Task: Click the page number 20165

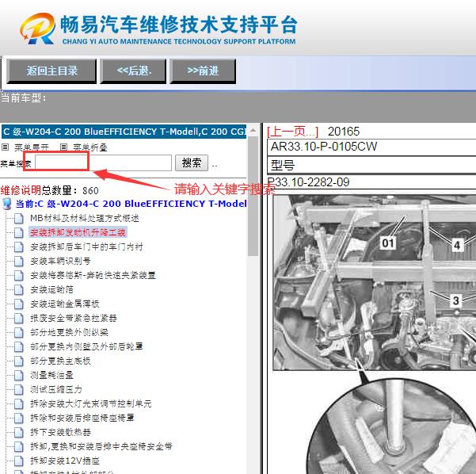Action: (344, 132)
